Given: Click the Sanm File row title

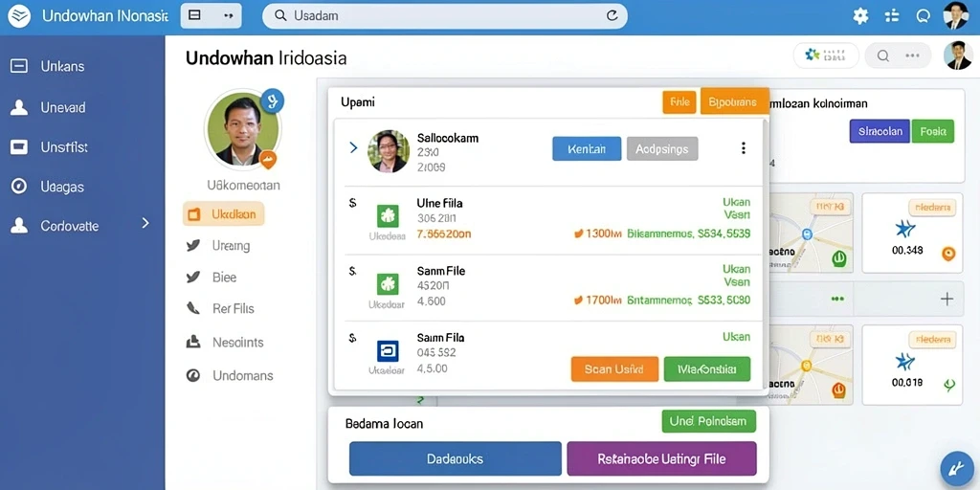Looking at the screenshot, I should (440, 271).
